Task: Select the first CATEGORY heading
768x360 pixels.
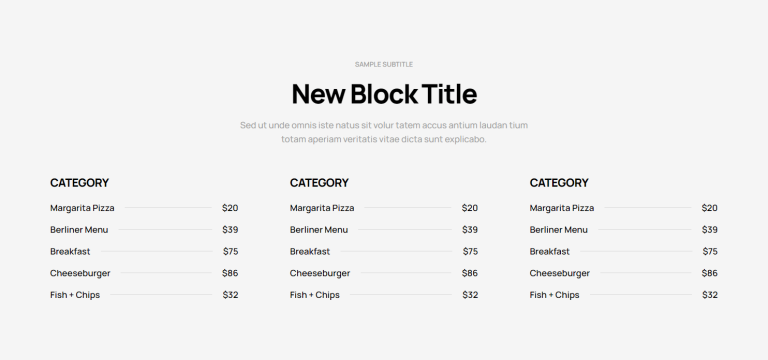Action: (79, 183)
